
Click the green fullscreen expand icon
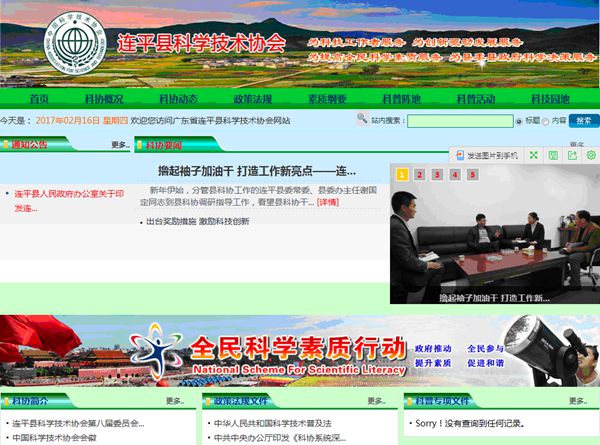click(534, 156)
